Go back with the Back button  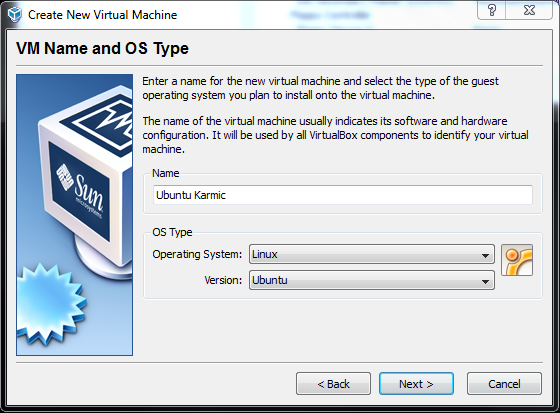click(333, 384)
